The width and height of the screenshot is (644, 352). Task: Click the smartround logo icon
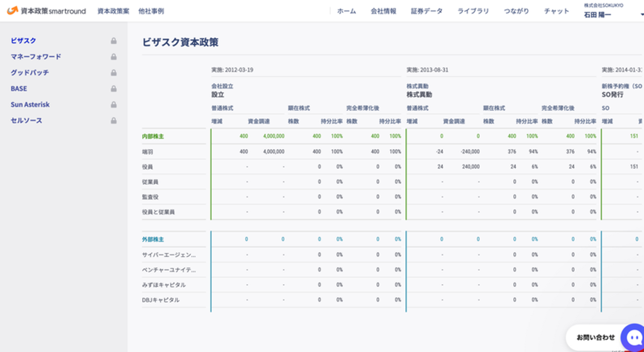point(12,11)
